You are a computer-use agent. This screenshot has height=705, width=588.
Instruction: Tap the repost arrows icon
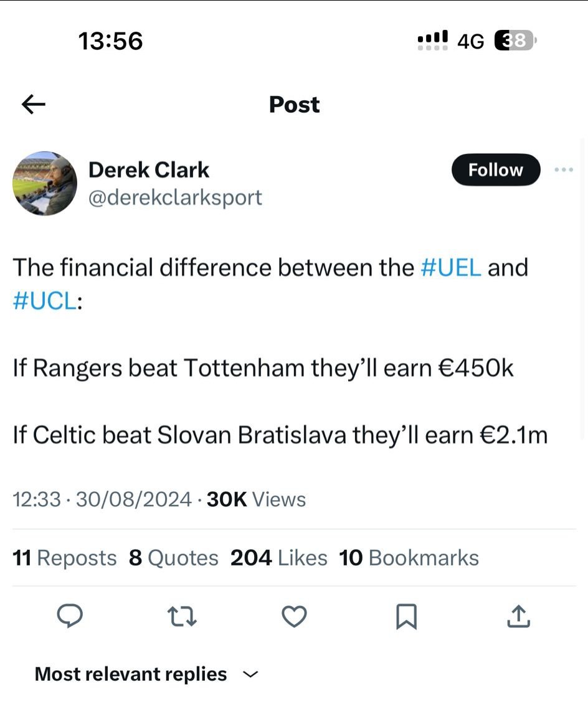click(183, 617)
